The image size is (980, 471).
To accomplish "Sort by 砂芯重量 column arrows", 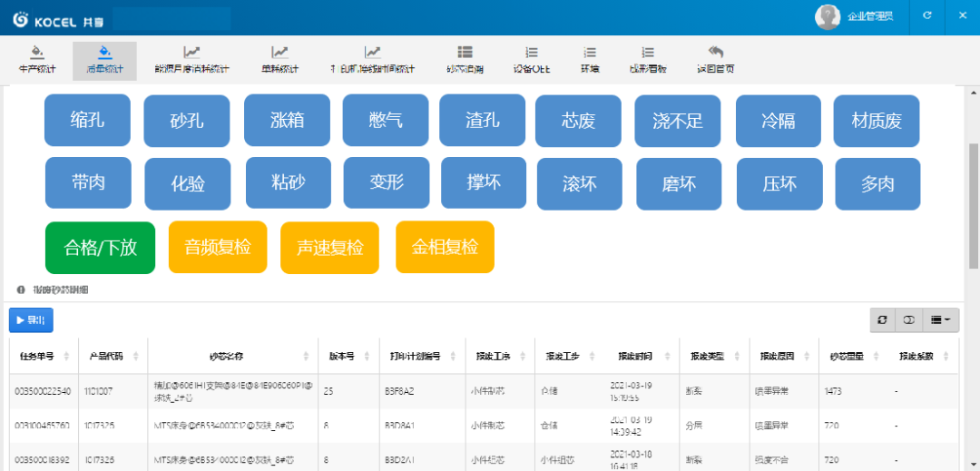I will [x=875, y=357].
